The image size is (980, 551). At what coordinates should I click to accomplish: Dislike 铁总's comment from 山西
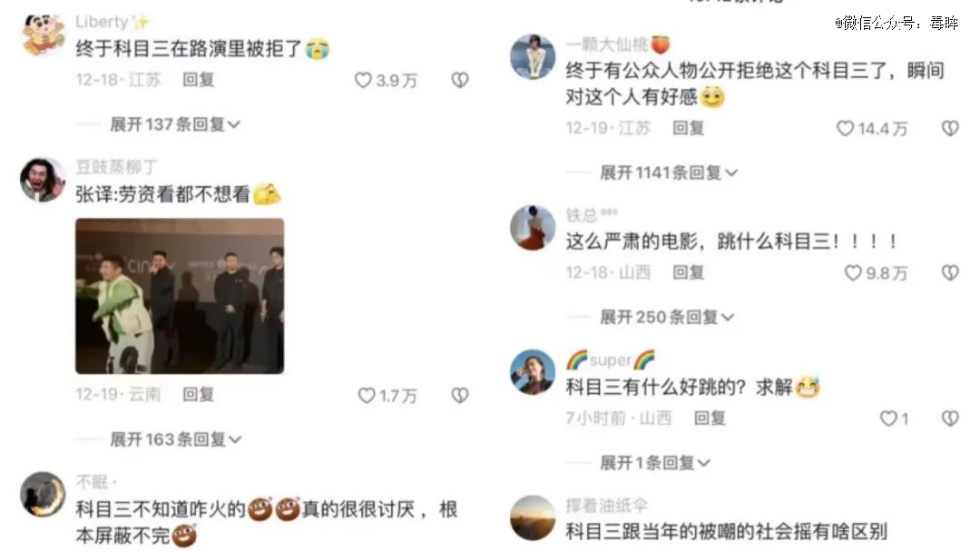pyautogui.click(x=950, y=272)
